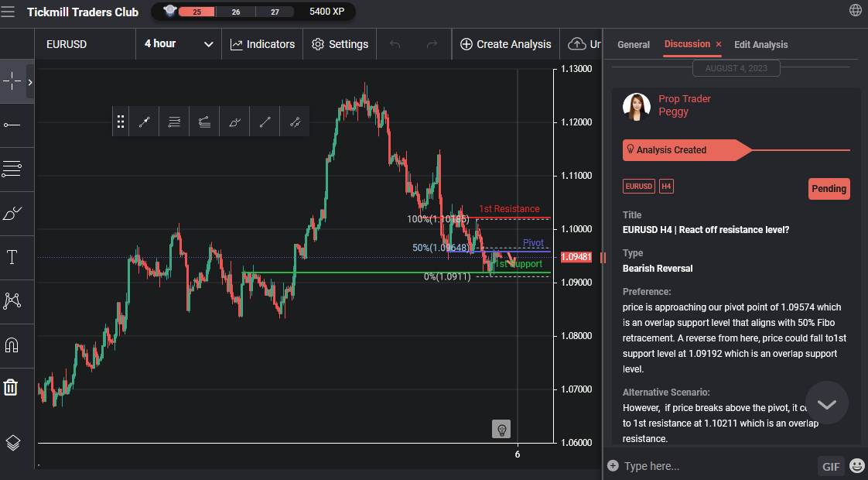Click the cloud upload button
The height and width of the screenshot is (480, 868).
click(577, 44)
